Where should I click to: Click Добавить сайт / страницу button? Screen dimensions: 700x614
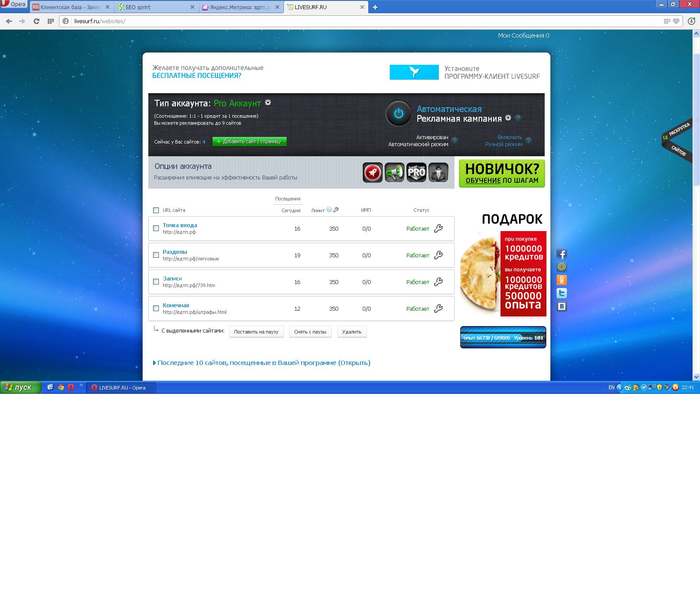pyautogui.click(x=249, y=141)
